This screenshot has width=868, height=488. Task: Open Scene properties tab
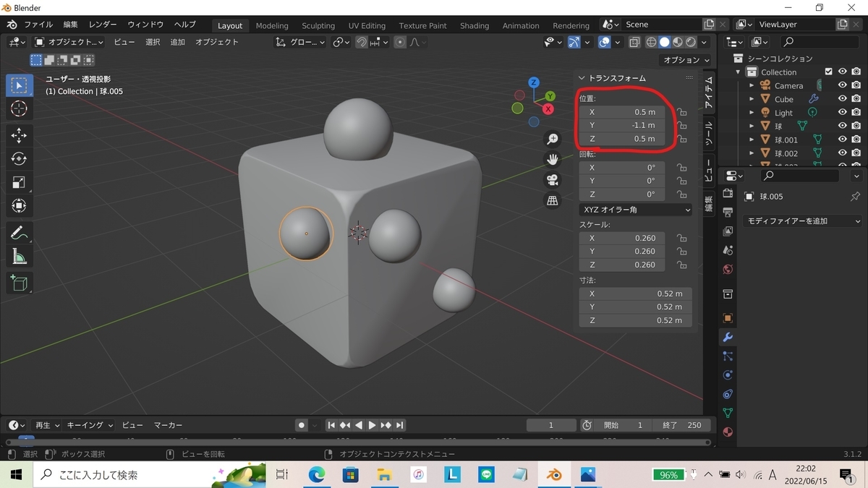728,250
